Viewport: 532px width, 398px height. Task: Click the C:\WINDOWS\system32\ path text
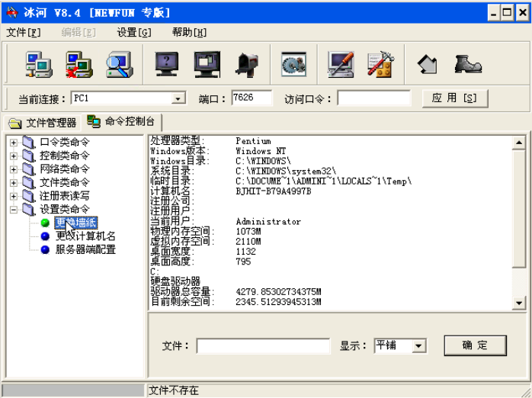tap(286, 171)
